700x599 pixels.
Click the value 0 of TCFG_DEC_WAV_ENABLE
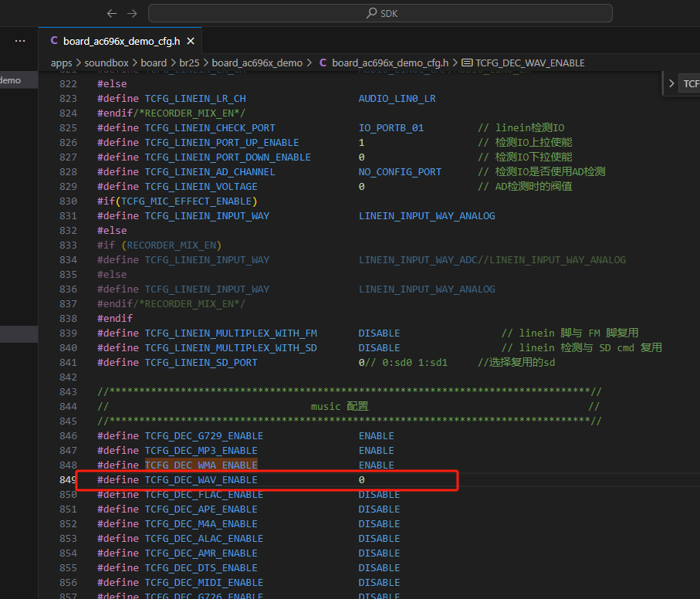point(362,480)
